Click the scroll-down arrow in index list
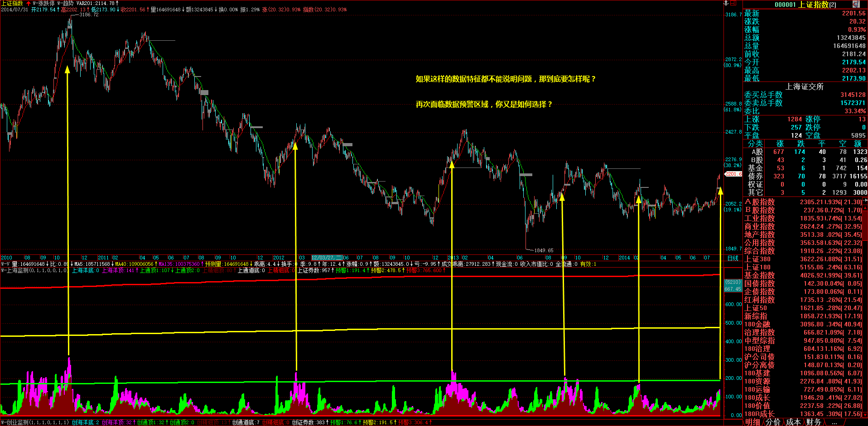868x426 pixels. 865,414
